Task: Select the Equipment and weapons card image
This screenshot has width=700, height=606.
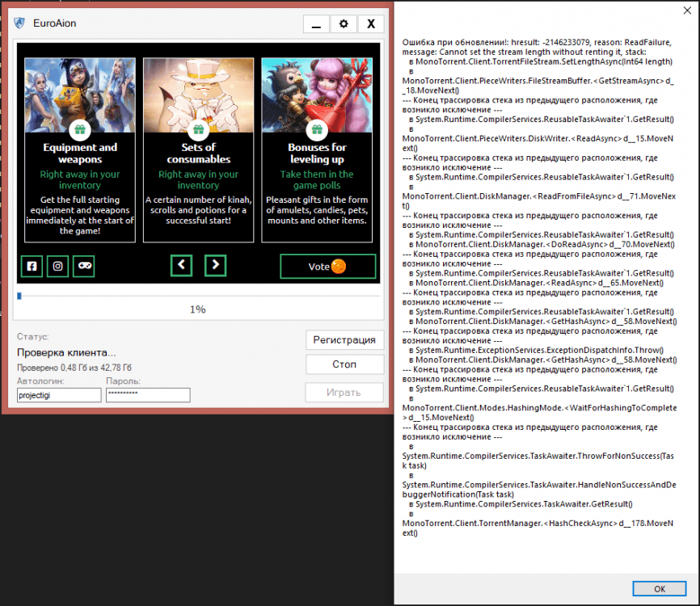Action: pos(79,90)
